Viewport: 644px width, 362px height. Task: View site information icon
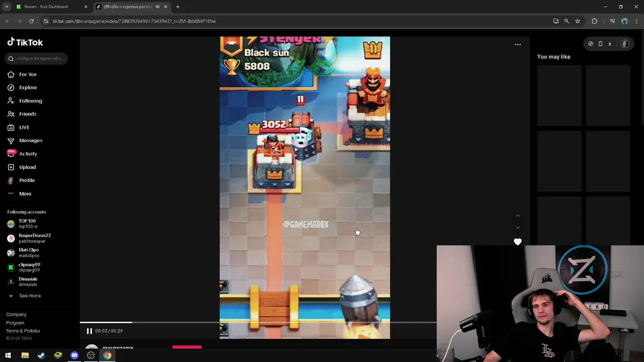pyautogui.click(x=46, y=21)
